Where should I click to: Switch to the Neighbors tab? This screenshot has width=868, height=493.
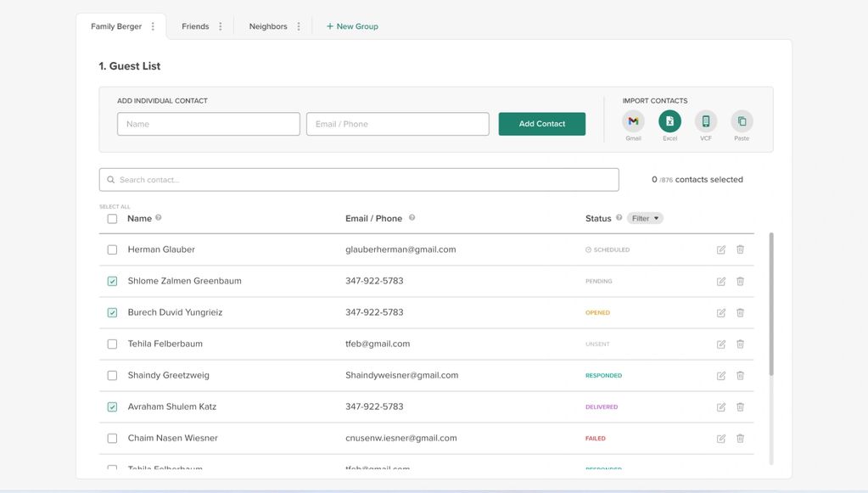[x=268, y=26]
